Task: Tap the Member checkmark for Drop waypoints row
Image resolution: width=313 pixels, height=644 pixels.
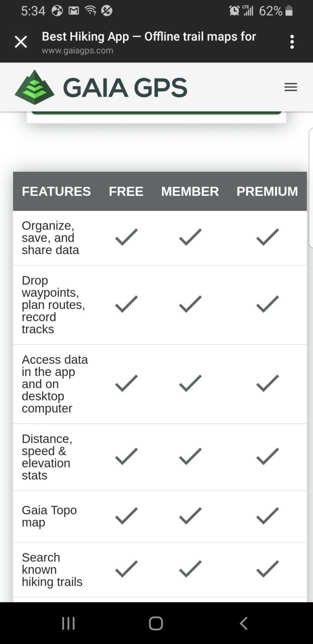Action: (190, 304)
